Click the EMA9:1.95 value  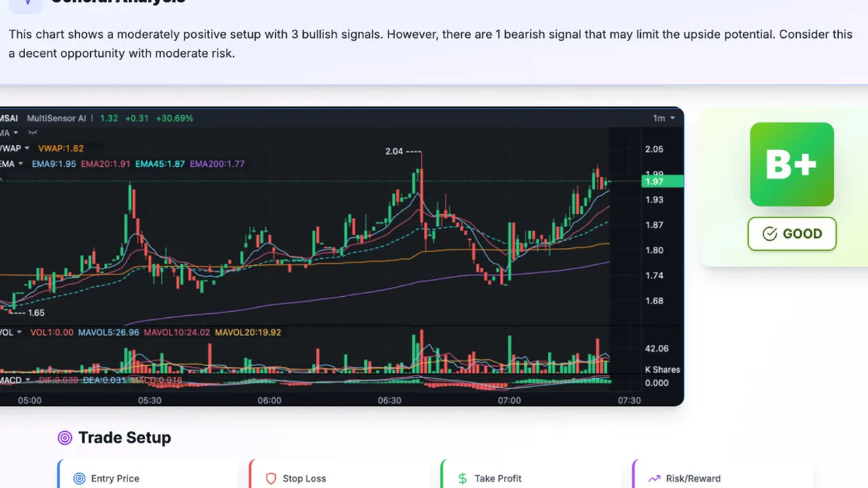point(54,164)
